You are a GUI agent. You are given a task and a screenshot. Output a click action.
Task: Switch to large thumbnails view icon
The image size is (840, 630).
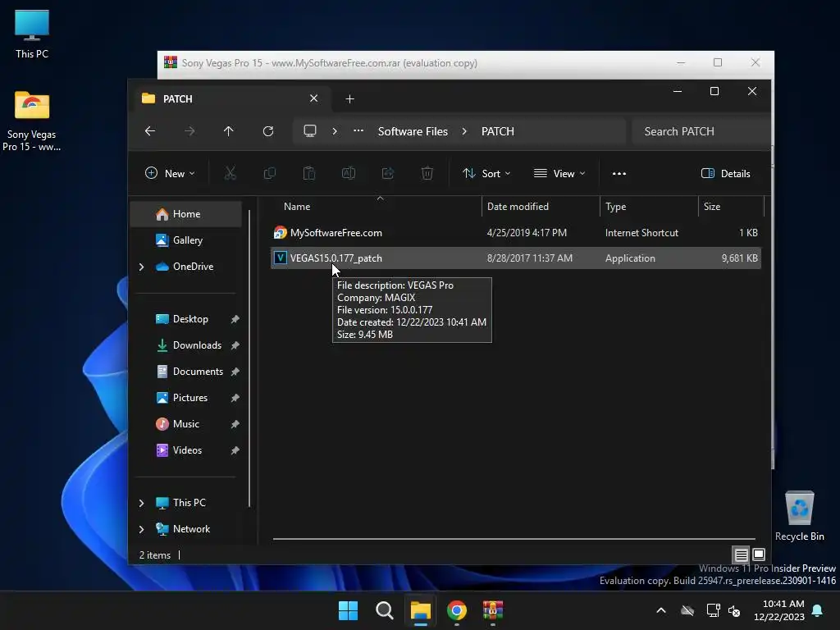pos(759,555)
